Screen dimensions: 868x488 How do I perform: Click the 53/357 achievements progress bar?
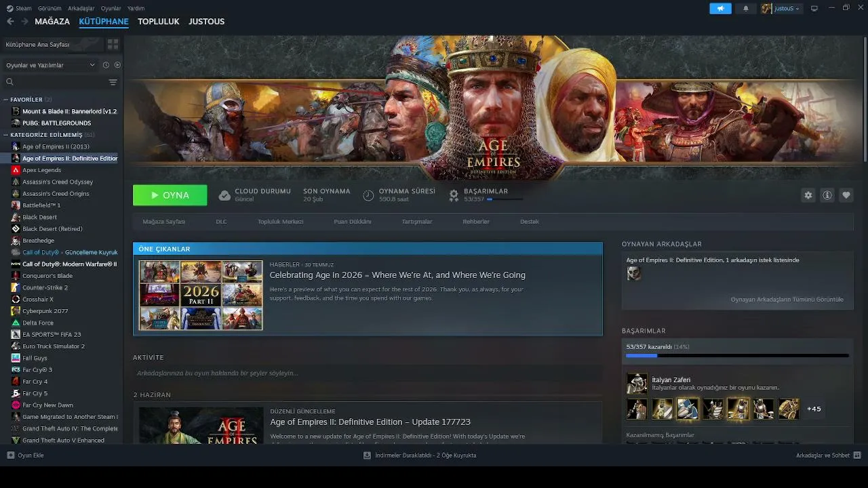click(737, 355)
